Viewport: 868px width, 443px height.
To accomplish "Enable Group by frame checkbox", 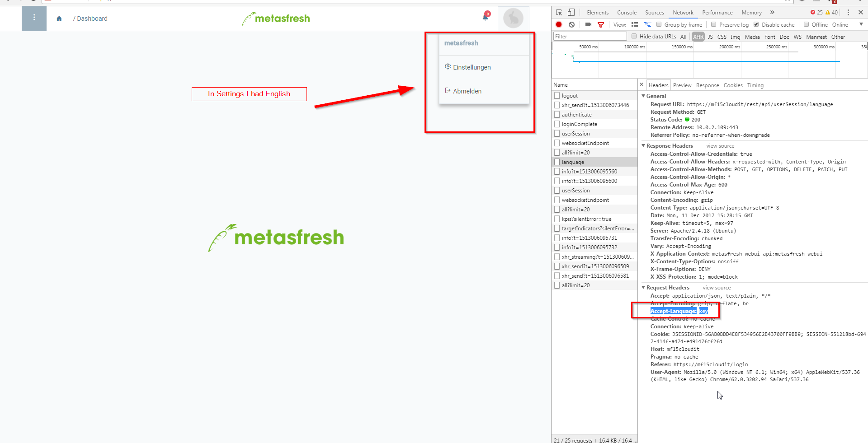I will 659,24.
